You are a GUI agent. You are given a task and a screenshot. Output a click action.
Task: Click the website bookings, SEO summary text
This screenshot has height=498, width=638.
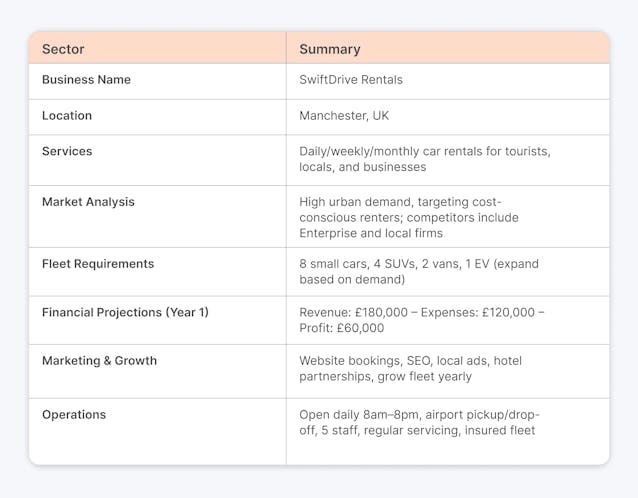410,361
